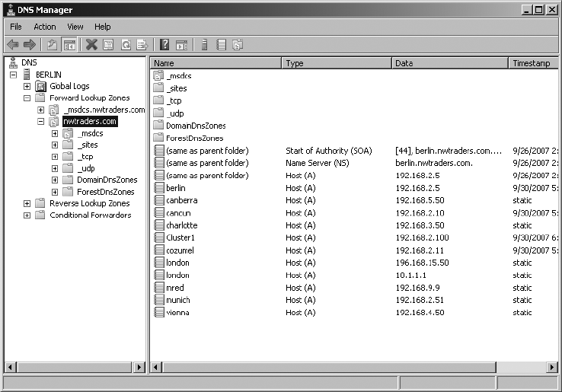
Task: Click the DNS root node icon
Action: (13, 62)
